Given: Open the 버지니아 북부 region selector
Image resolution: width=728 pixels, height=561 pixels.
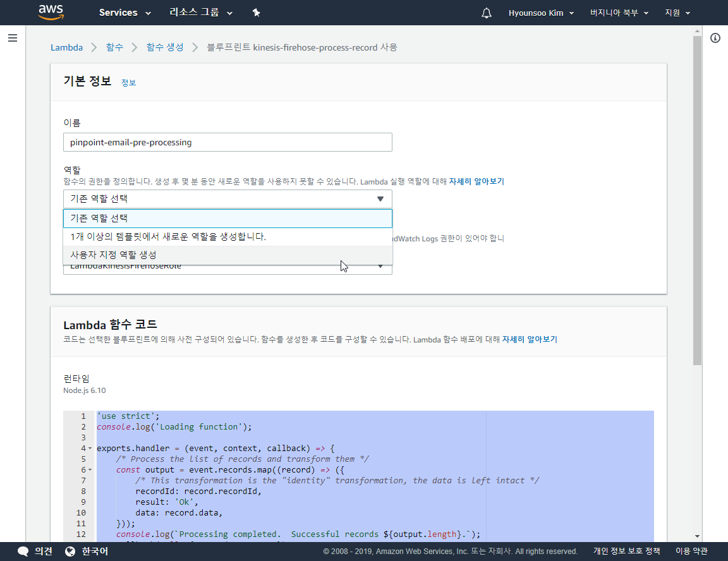Looking at the screenshot, I should coord(619,13).
